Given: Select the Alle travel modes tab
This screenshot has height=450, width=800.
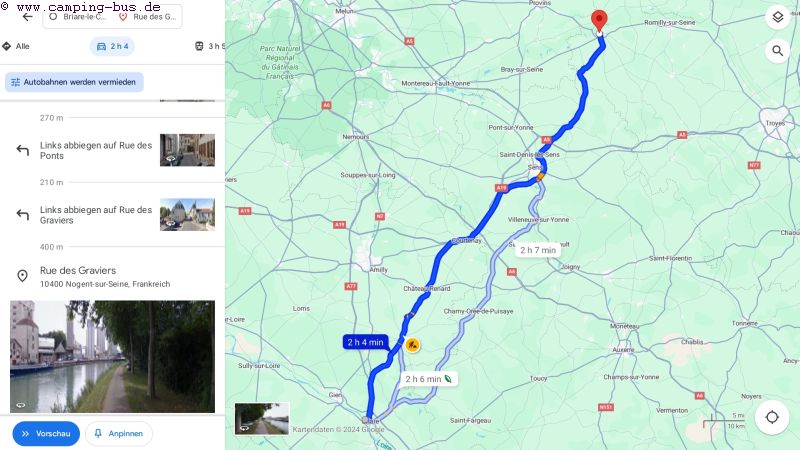Looking at the screenshot, I should pyautogui.click(x=16, y=46).
